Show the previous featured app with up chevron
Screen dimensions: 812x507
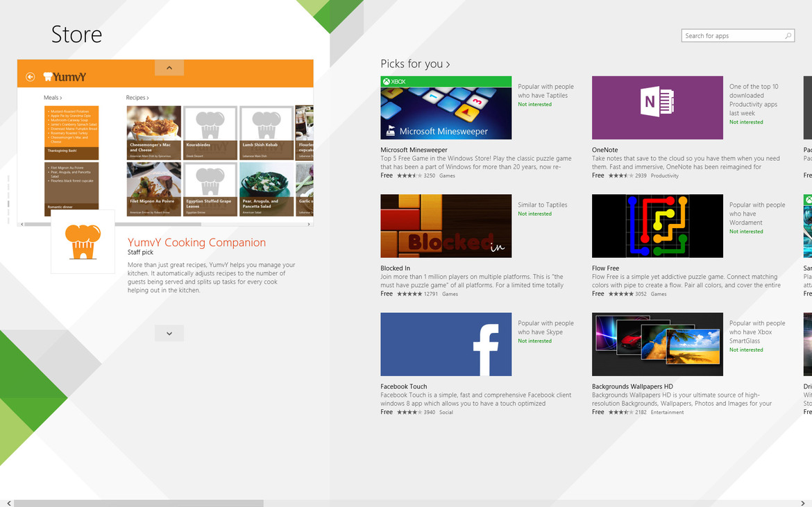tap(169, 68)
